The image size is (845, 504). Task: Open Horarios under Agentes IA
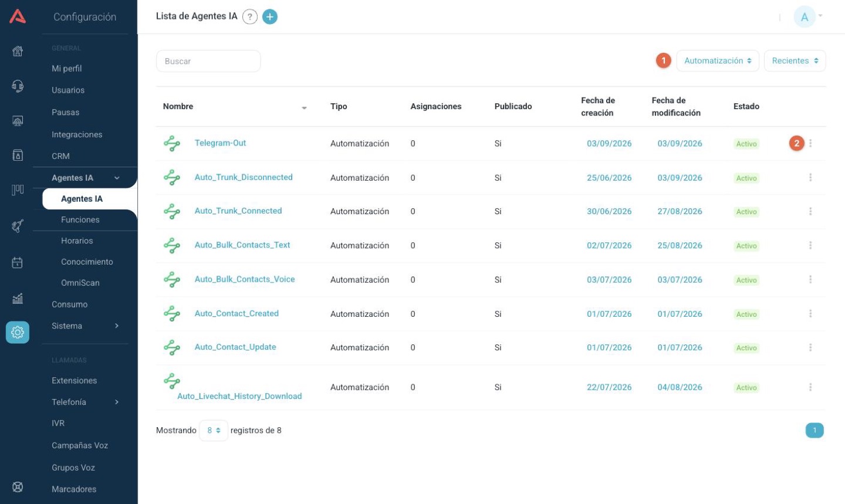pyautogui.click(x=77, y=241)
